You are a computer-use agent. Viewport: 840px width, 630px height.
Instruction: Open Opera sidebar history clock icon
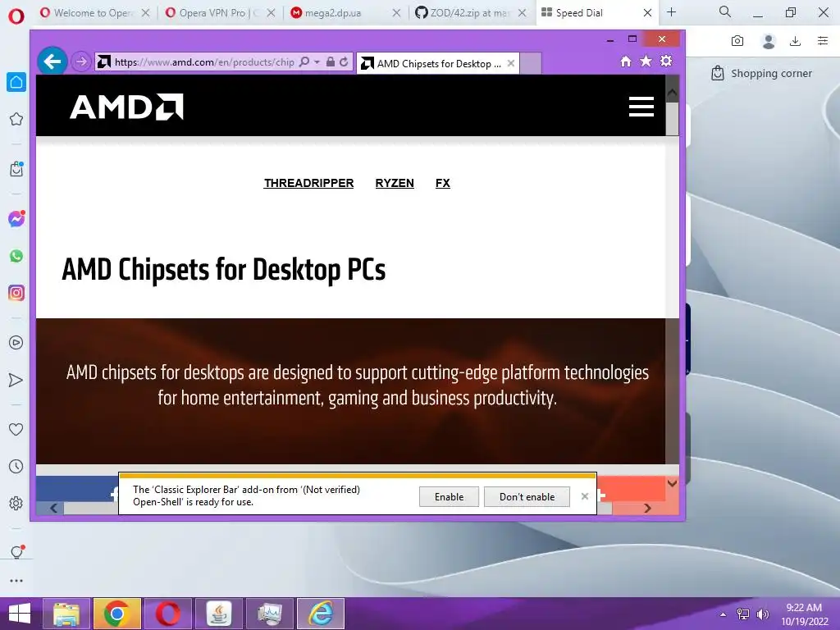point(16,467)
